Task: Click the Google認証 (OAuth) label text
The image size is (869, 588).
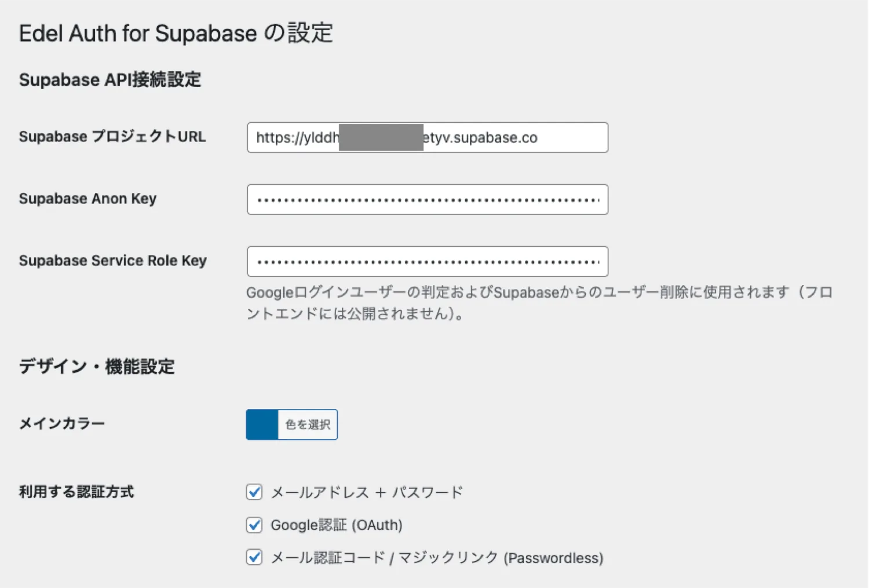Action: 337,525
